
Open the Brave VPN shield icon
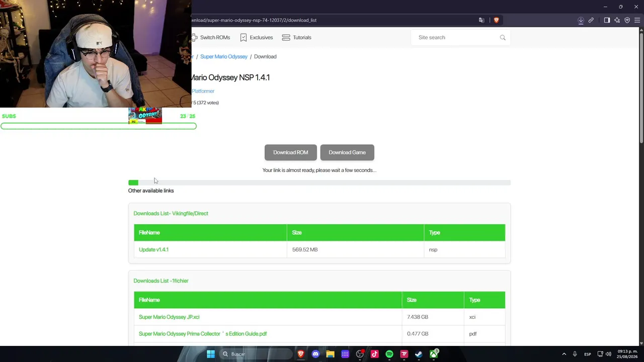coord(627,20)
